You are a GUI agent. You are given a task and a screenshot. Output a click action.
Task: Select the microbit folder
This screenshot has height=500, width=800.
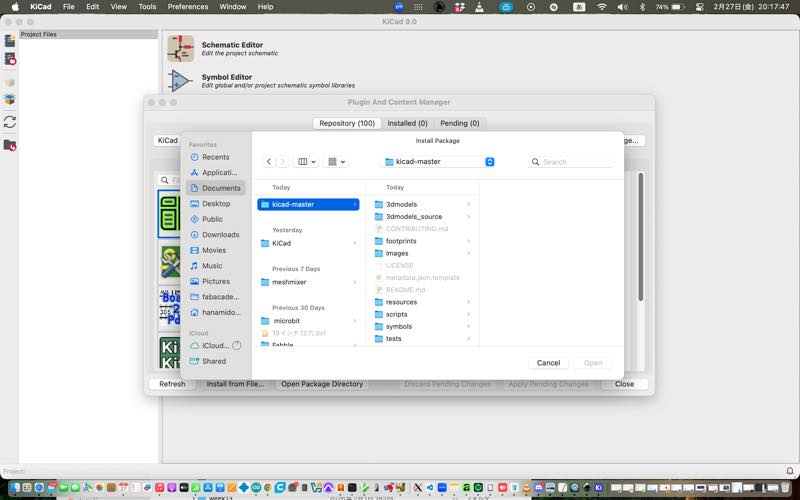[x=308, y=321]
